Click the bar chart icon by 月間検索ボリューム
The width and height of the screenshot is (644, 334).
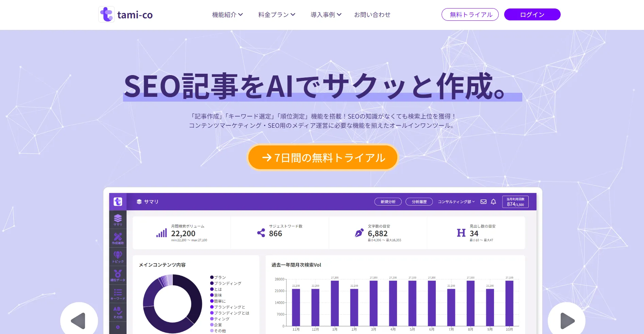[x=162, y=233]
